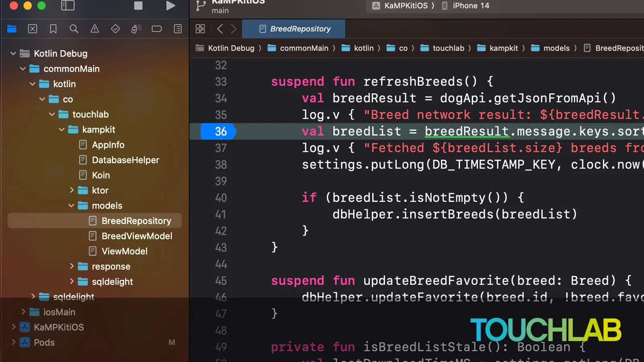Go back with the editor history arrow
The width and height of the screenshot is (644, 362).
click(x=220, y=29)
